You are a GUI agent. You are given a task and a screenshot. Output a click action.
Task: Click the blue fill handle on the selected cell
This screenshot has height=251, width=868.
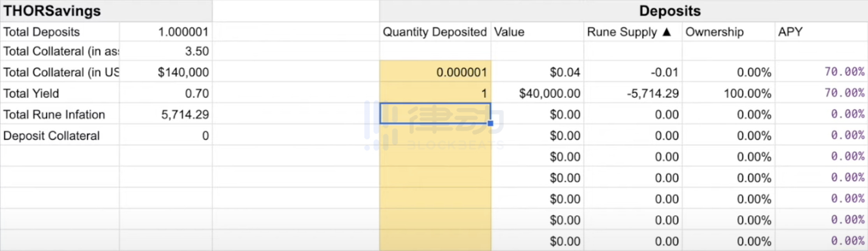490,123
